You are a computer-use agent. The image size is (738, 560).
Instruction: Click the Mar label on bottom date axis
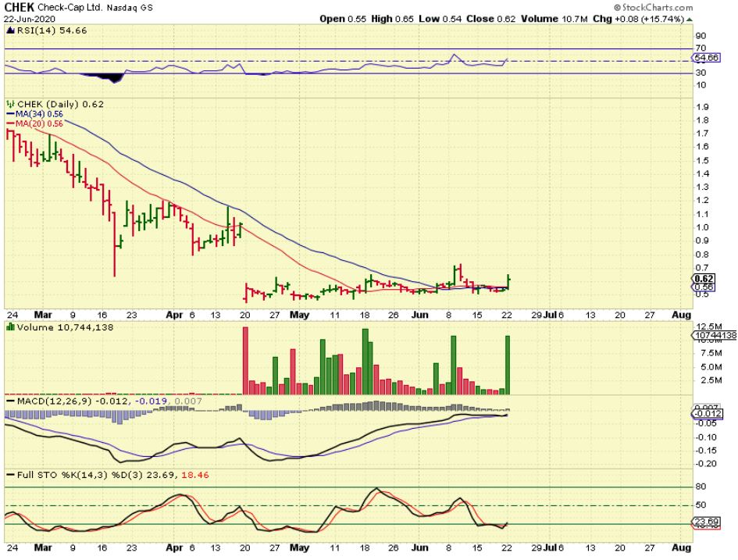pyautogui.click(x=43, y=548)
